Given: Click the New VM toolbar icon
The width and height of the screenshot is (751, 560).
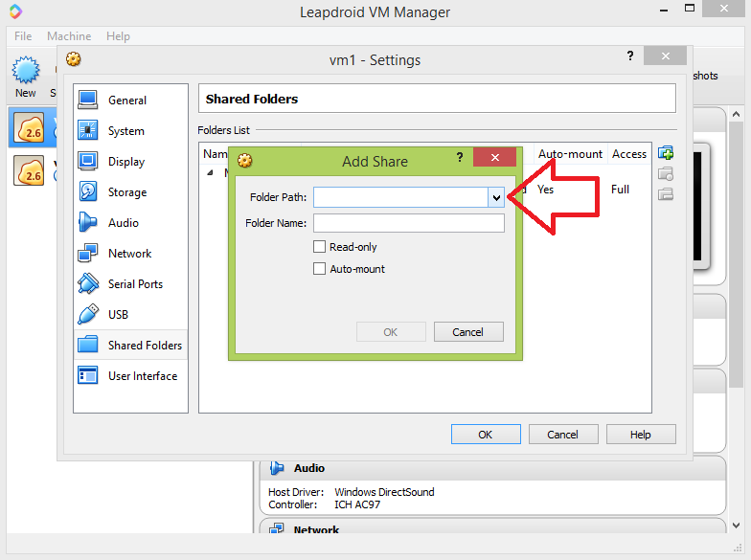Looking at the screenshot, I should point(25,77).
